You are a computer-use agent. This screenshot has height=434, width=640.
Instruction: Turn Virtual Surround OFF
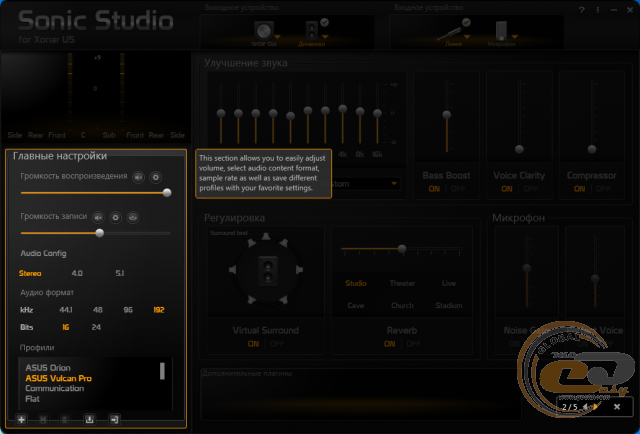pos(277,344)
